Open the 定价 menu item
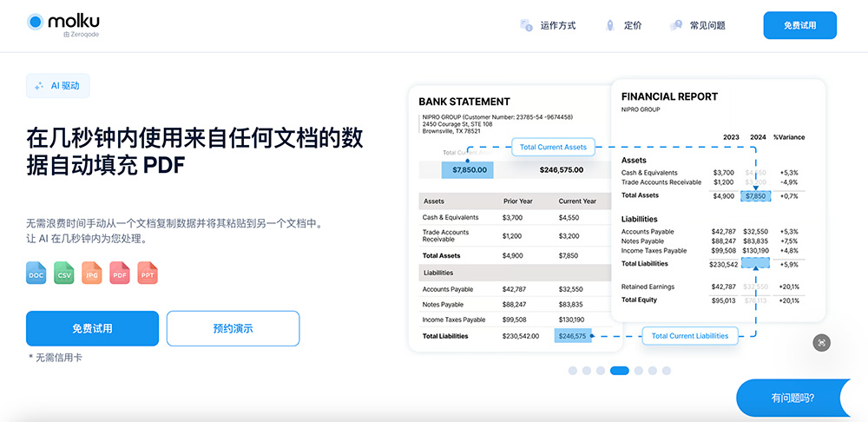868x422 pixels. coord(633,26)
